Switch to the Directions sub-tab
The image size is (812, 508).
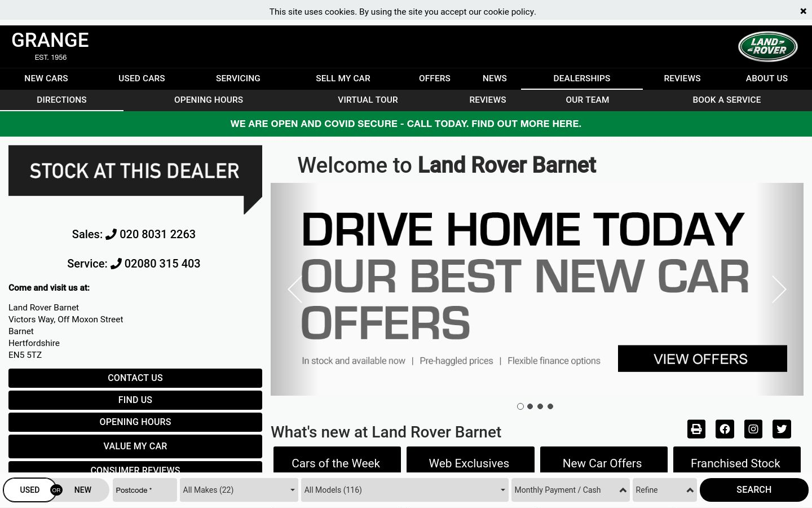61,100
